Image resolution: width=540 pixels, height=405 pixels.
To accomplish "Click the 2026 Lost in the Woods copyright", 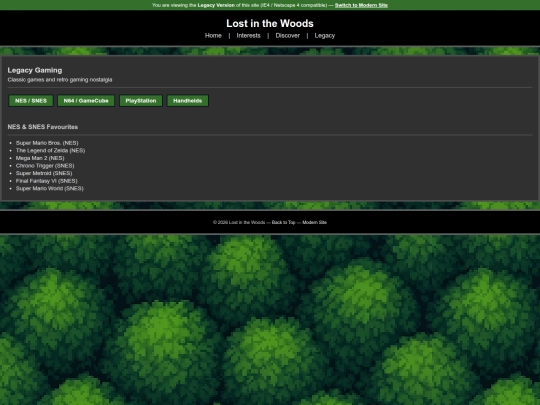I will click(x=239, y=222).
